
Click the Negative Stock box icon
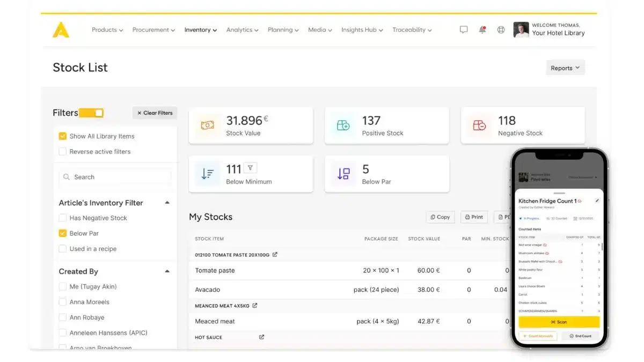(x=479, y=125)
